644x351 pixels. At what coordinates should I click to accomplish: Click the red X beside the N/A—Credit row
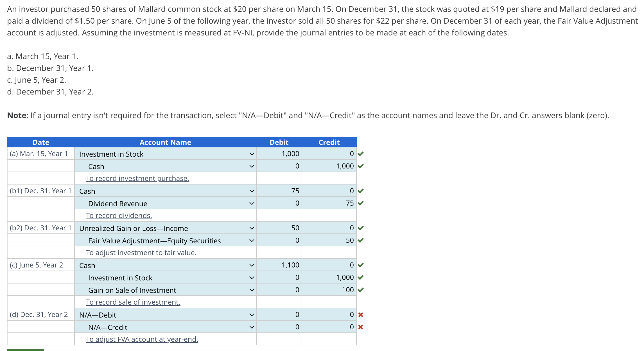coord(361,327)
